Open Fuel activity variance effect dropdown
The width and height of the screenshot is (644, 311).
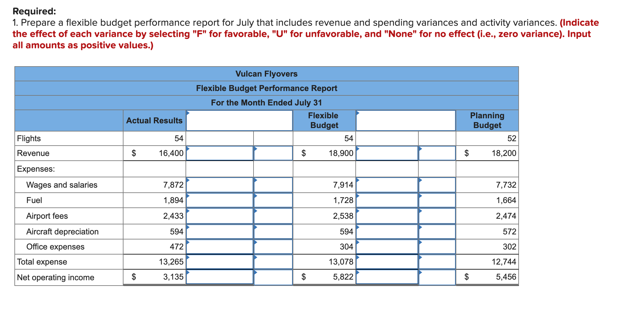pyautogui.click(x=437, y=200)
